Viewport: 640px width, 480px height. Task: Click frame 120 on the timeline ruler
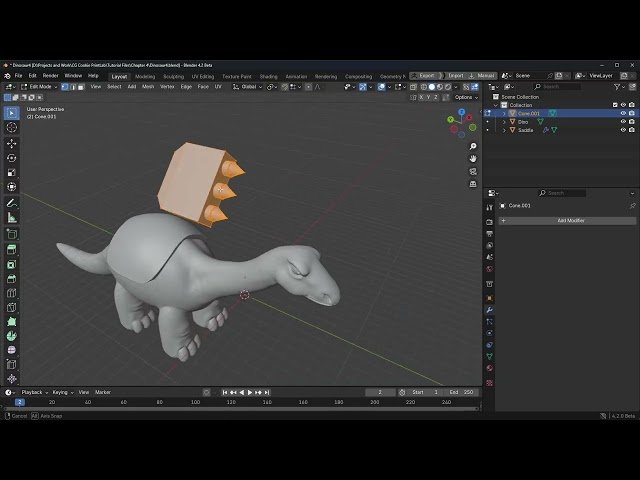tap(231, 402)
